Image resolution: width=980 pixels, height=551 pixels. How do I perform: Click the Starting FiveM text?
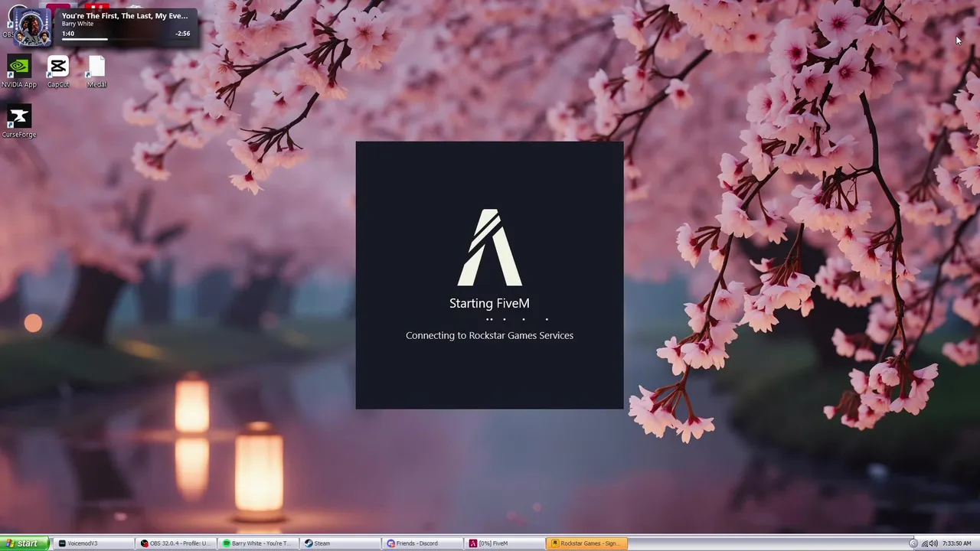coord(489,303)
